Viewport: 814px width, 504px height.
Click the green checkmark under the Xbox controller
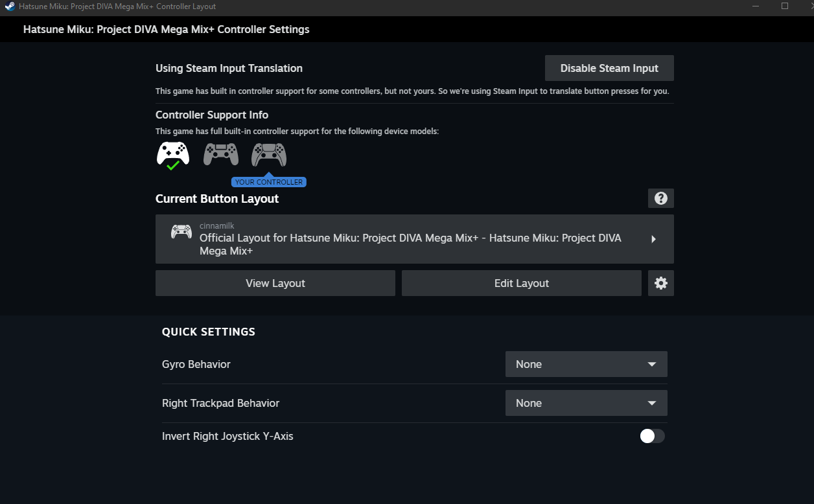coord(173,166)
